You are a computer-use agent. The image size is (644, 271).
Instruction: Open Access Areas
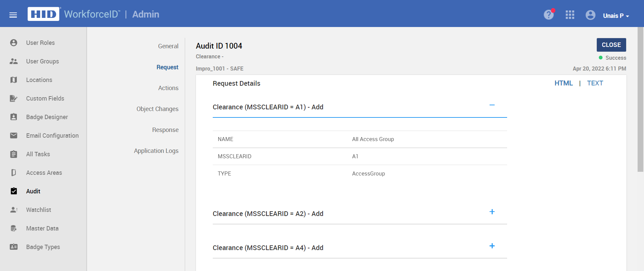point(44,173)
